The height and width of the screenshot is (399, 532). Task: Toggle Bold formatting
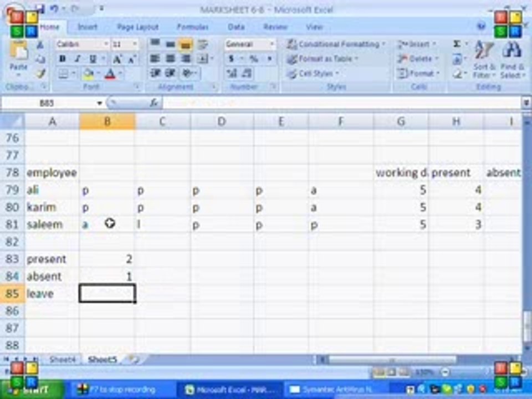click(x=63, y=59)
